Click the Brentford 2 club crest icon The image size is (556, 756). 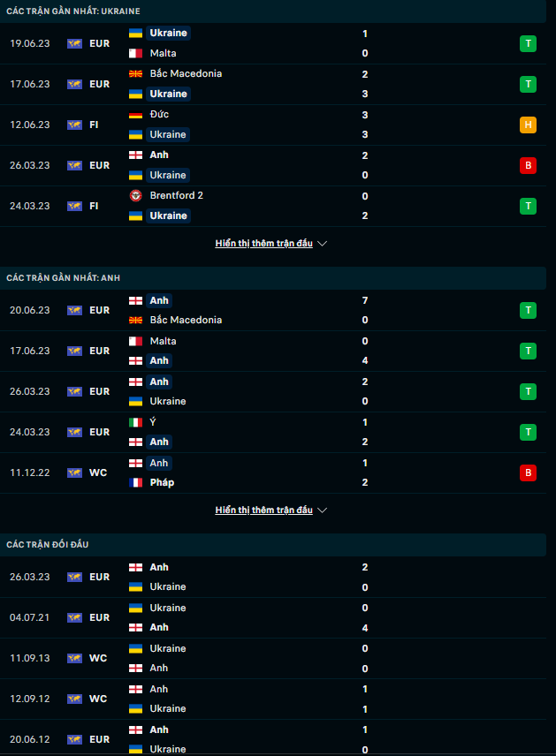(136, 195)
